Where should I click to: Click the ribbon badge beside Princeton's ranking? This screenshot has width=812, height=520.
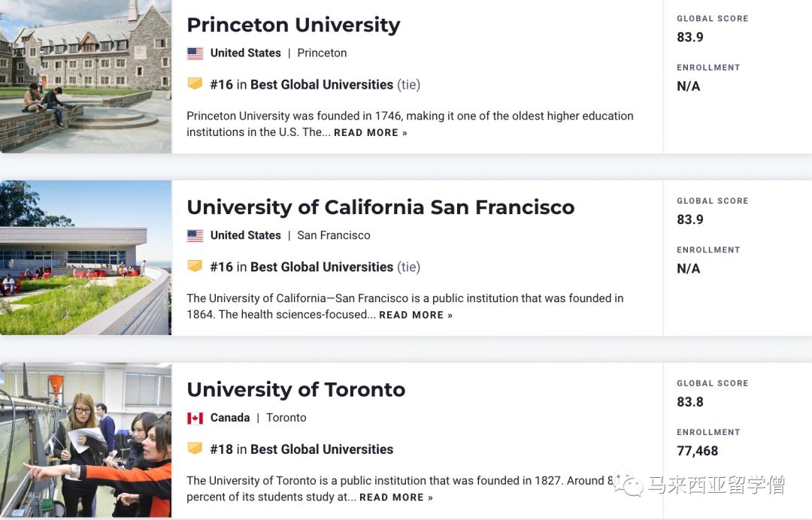click(x=195, y=84)
